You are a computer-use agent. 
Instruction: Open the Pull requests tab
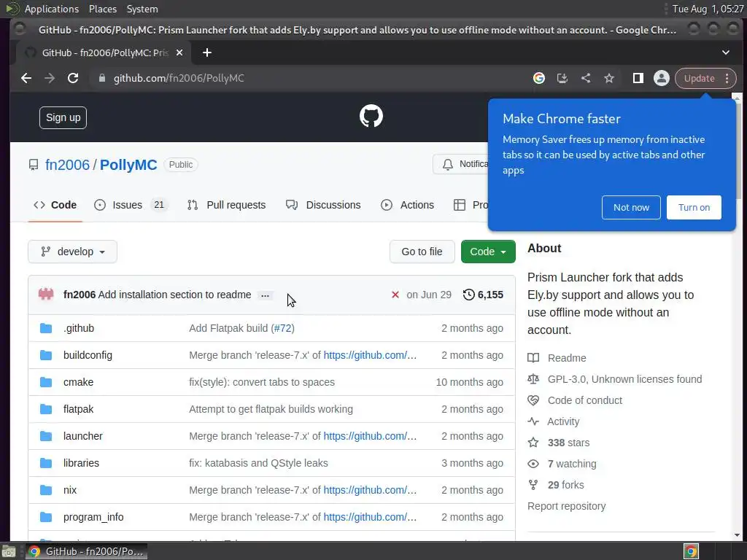[226, 205]
